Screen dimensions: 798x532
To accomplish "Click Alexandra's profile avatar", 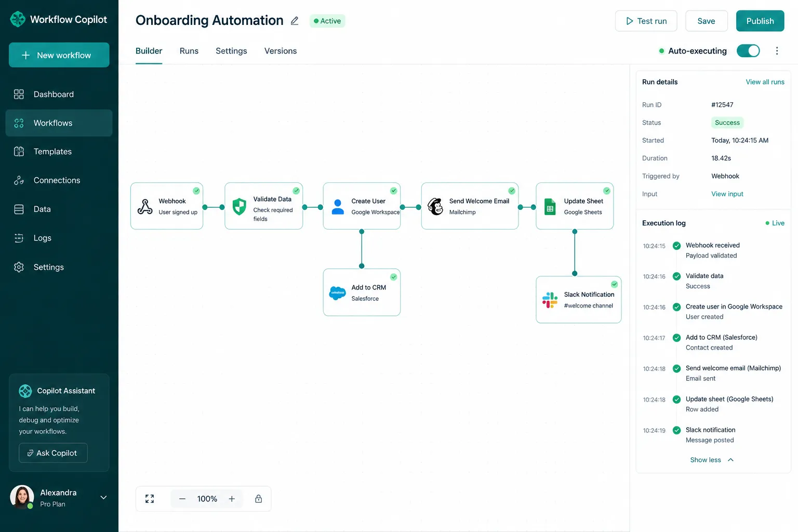I will click(22, 497).
